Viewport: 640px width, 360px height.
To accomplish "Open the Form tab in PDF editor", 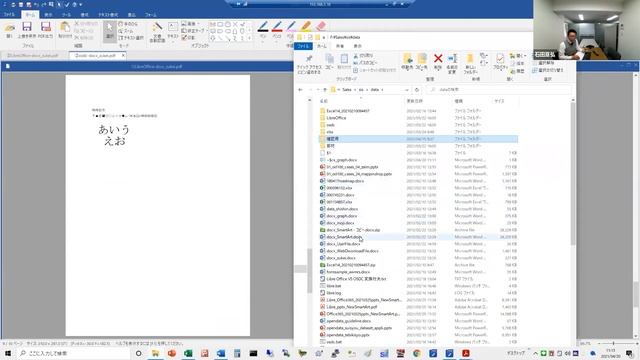I will click(x=150, y=15).
